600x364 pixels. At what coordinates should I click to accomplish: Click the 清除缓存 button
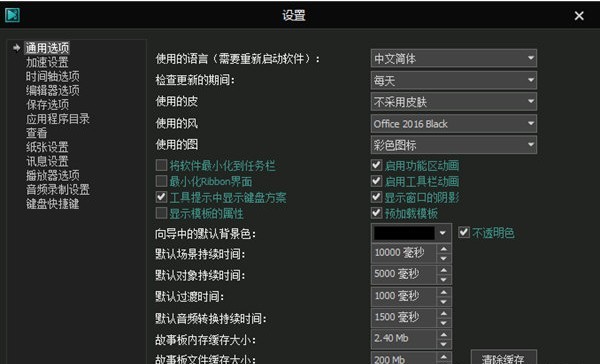tap(504, 357)
